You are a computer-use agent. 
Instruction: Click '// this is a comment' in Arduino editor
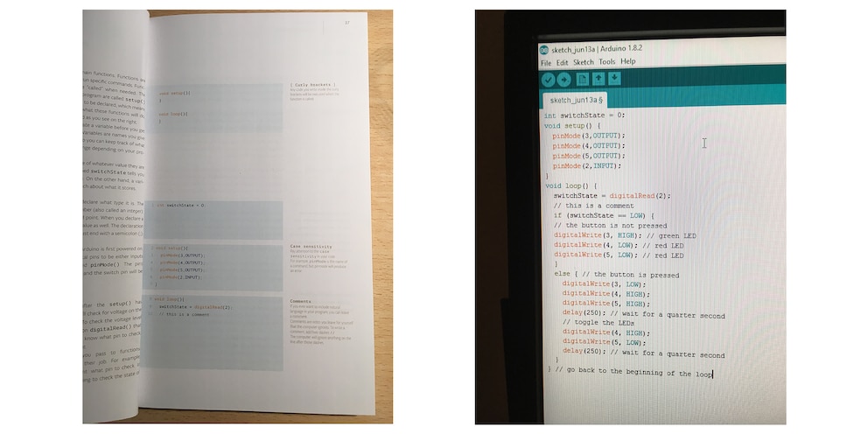594,206
